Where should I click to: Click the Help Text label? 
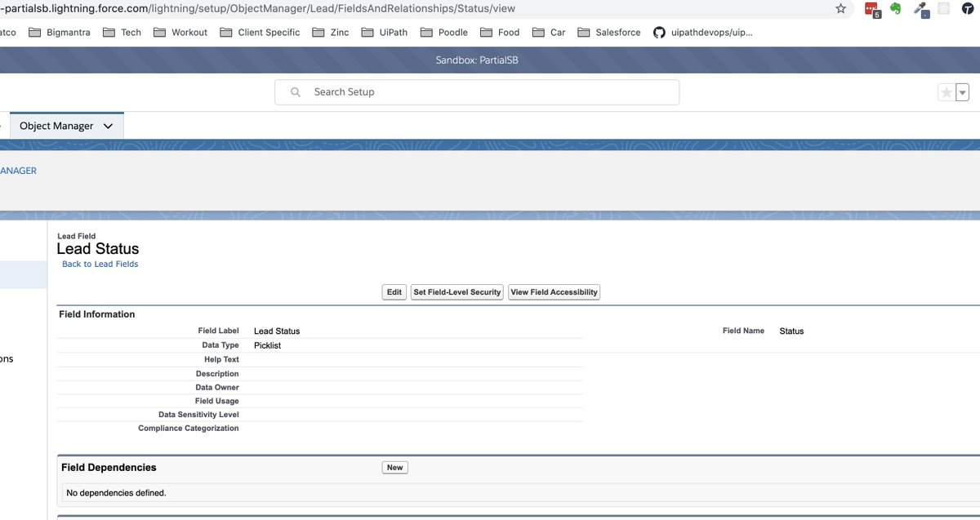click(221, 359)
